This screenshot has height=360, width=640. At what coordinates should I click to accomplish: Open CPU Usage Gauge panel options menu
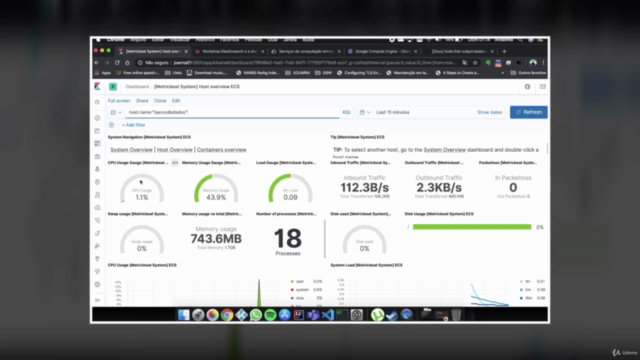(175, 162)
